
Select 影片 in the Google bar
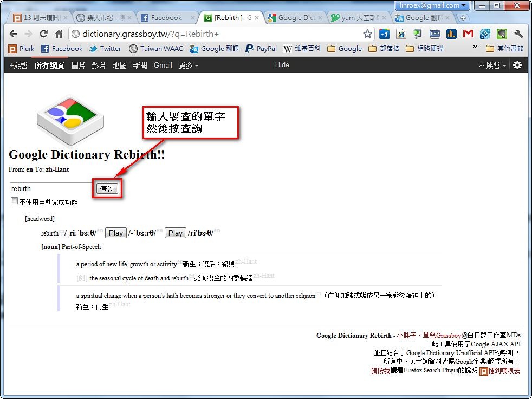pyautogui.click(x=99, y=66)
